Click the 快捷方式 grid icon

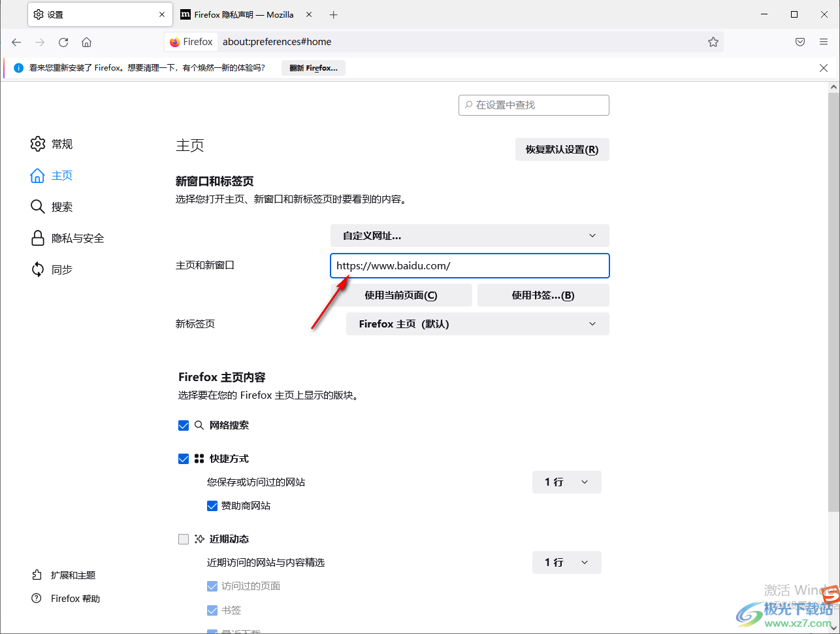click(x=199, y=459)
